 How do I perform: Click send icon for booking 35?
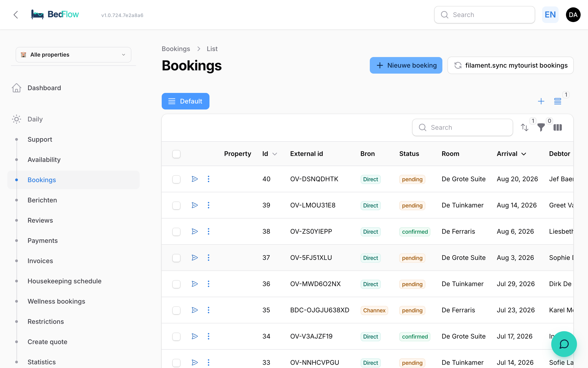click(195, 310)
